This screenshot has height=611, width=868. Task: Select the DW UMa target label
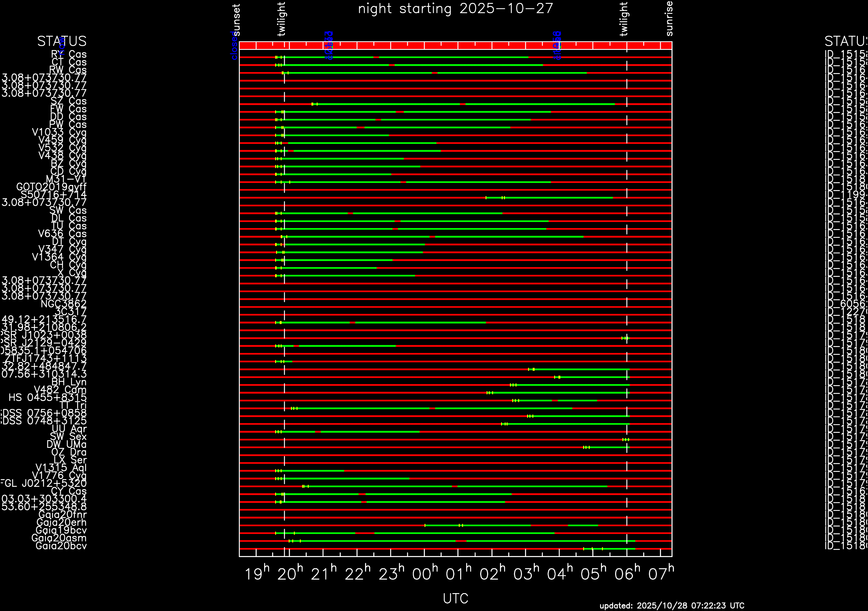click(x=67, y=444)
